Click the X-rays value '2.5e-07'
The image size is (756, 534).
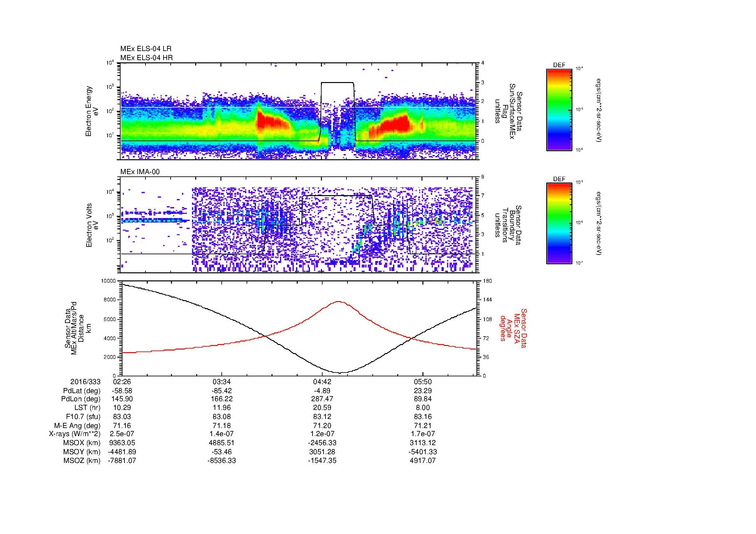tap(122, 434)
